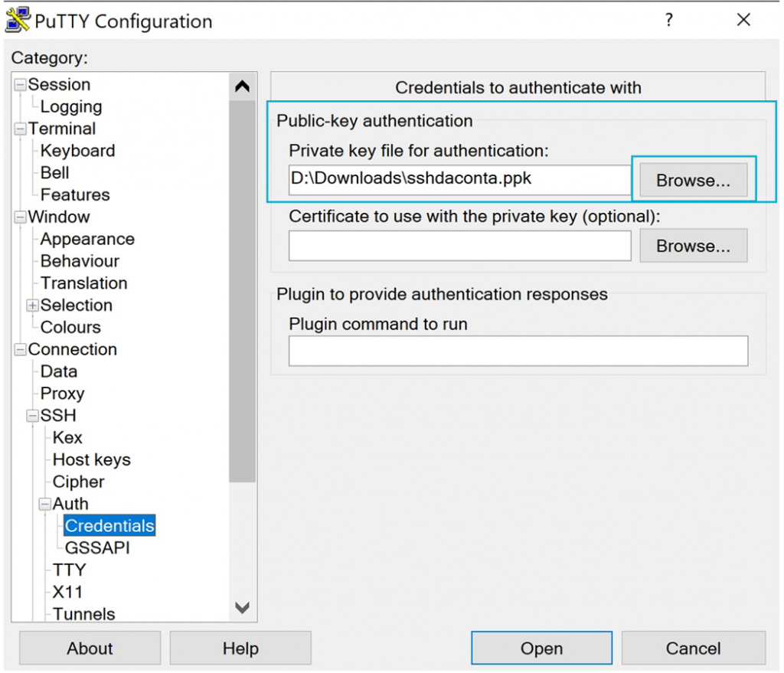Open the Appearance category
784x673 pixels.
[x=87, y=239]
